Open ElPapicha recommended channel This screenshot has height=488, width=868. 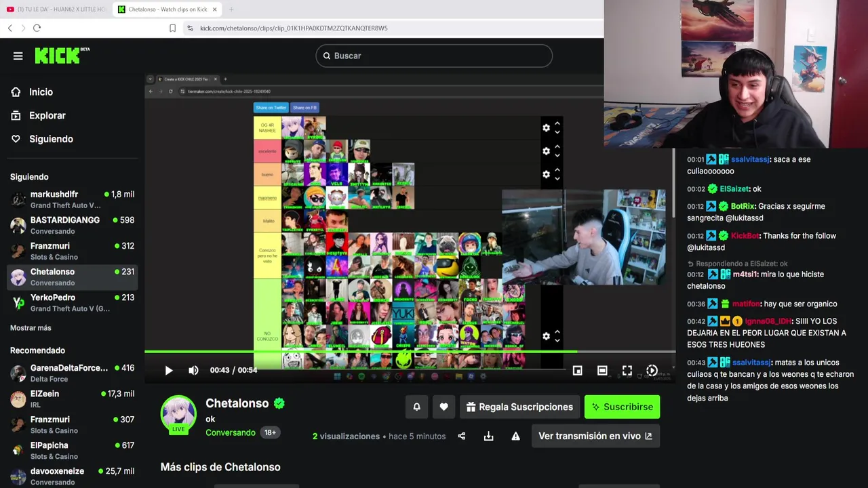(73, 450)
